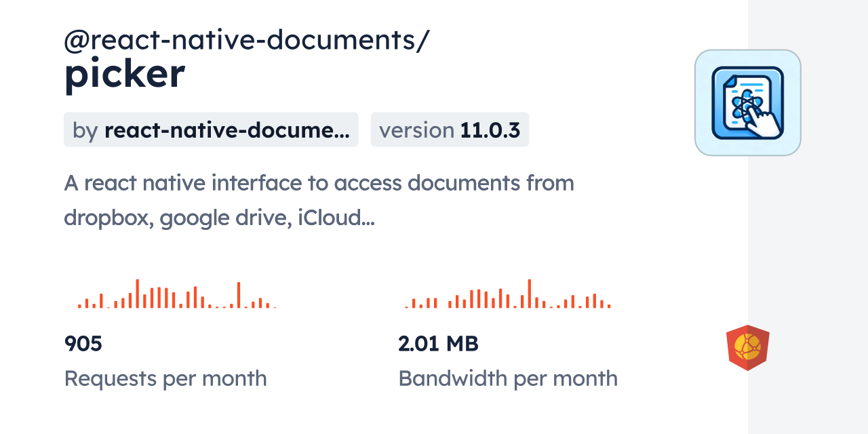The height and width of the screenshot is (434, 868).
Task: Click the truncated iCloud… description line
Action: (x=219, y=218)
